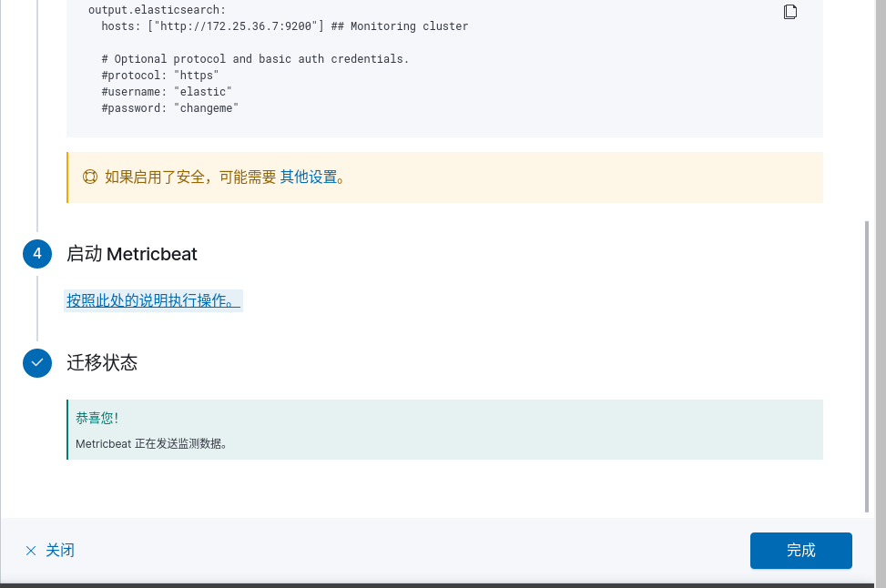
Task: Click the 启动 Metricbeat heading
Action: tap(132, 254)
